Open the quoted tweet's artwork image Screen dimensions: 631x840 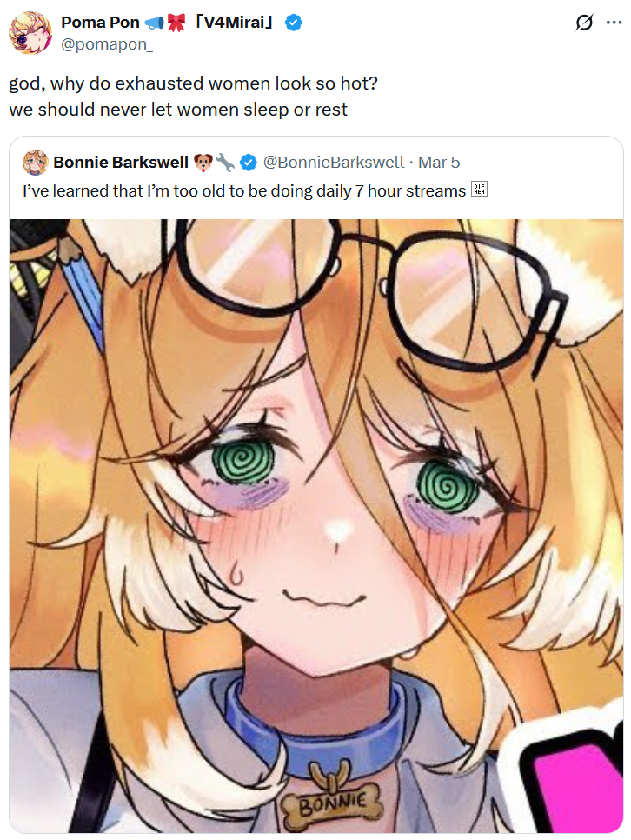[316, 525]
